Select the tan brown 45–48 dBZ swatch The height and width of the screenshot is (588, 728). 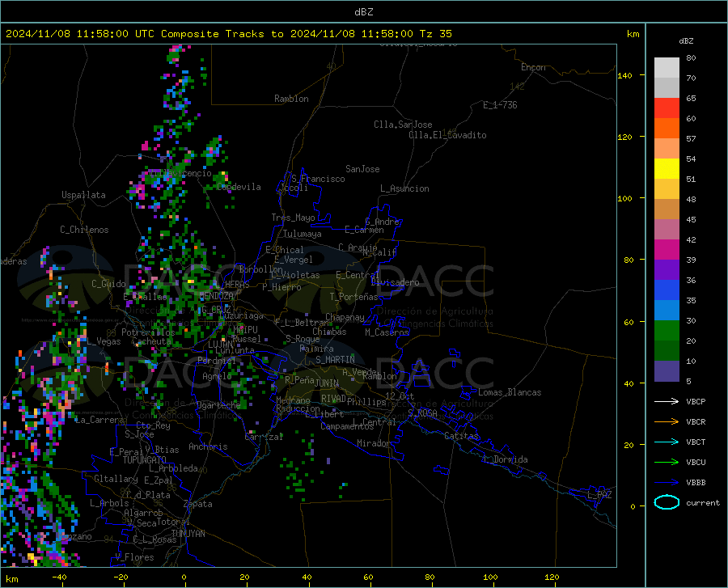667,209
